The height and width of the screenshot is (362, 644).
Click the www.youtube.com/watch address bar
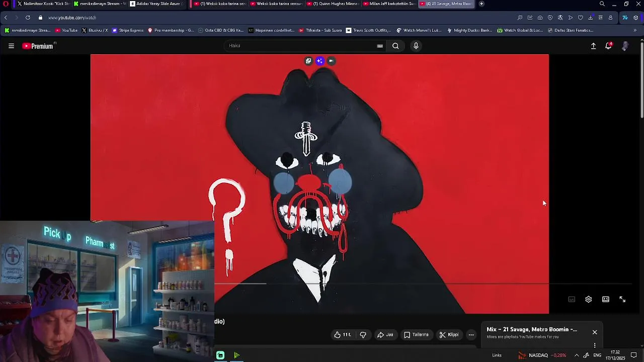click(x=72, y=18)
